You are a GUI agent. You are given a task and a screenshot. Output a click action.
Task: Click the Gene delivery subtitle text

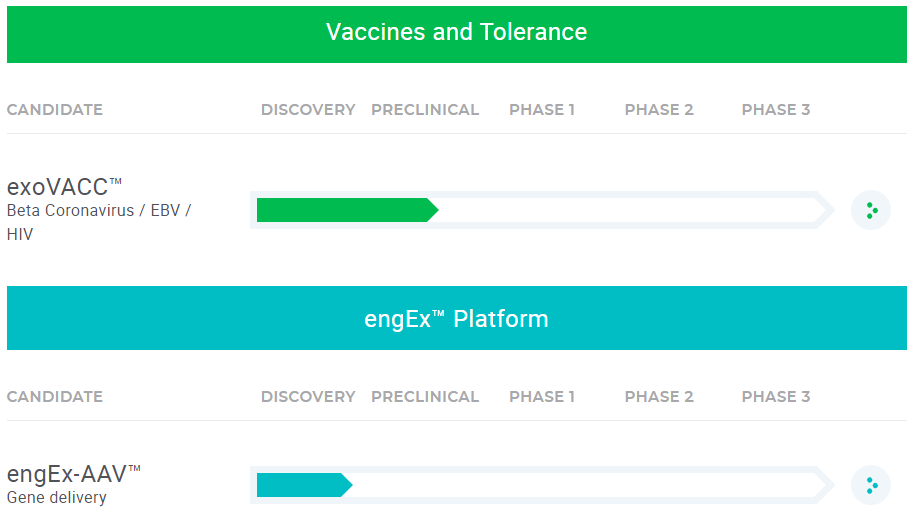tap(56, 497)
